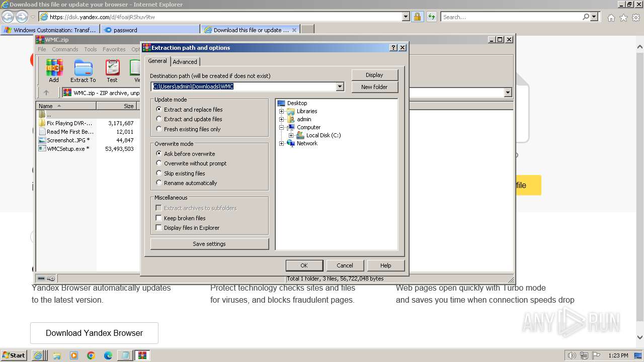The height and width of the screenshot is (362, 644).
Task: Expand the Local Disk (C:) node
Action: coord(291,135)
